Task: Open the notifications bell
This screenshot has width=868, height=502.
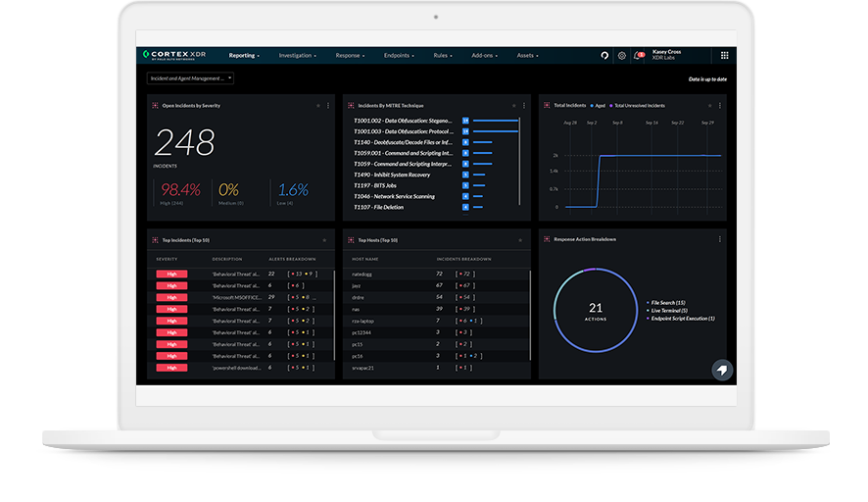Action: click(638, 56)
